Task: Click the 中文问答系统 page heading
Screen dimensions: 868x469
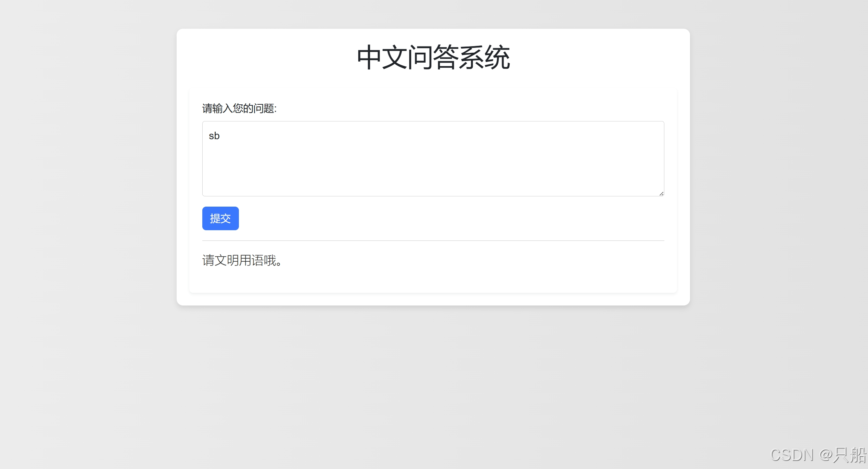Action: [x=433, y=57]
